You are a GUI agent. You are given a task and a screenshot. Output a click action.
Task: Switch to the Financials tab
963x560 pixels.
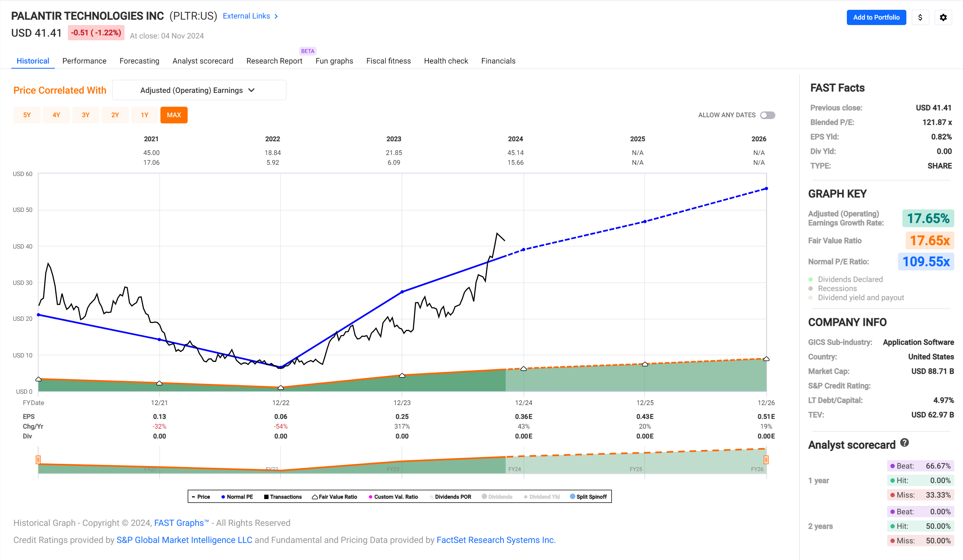[x=498, y=61]
